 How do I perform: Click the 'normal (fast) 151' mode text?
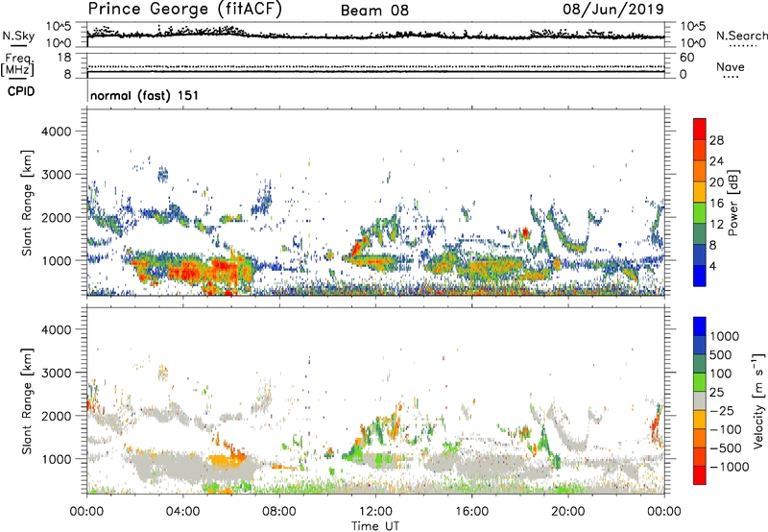click(145, 95)
